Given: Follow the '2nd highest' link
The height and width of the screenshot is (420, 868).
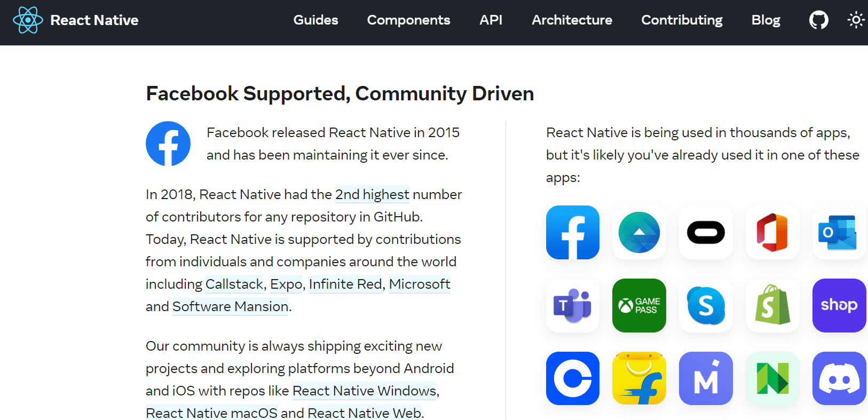Looking at the screenshot, I should (x=372, y=194).
